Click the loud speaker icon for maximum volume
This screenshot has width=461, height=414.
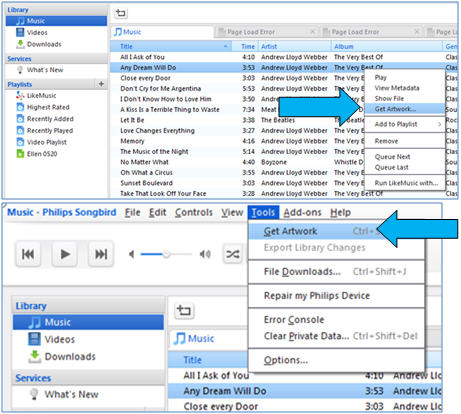[x=205, y=254]
